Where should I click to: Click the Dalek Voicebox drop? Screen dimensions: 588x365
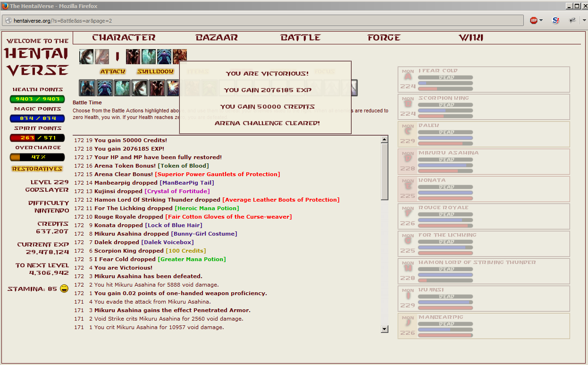[x=168, y=242]
